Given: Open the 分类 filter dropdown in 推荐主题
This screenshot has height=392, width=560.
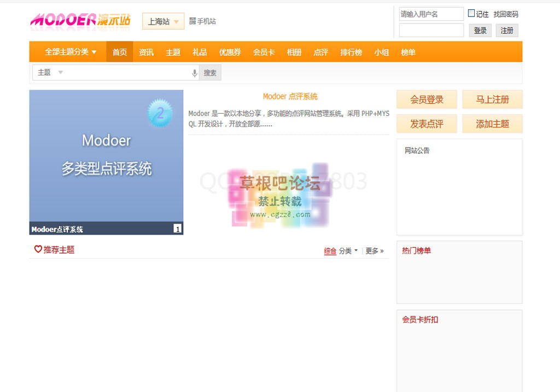Looking at the screenshot, I should (348, 251).
